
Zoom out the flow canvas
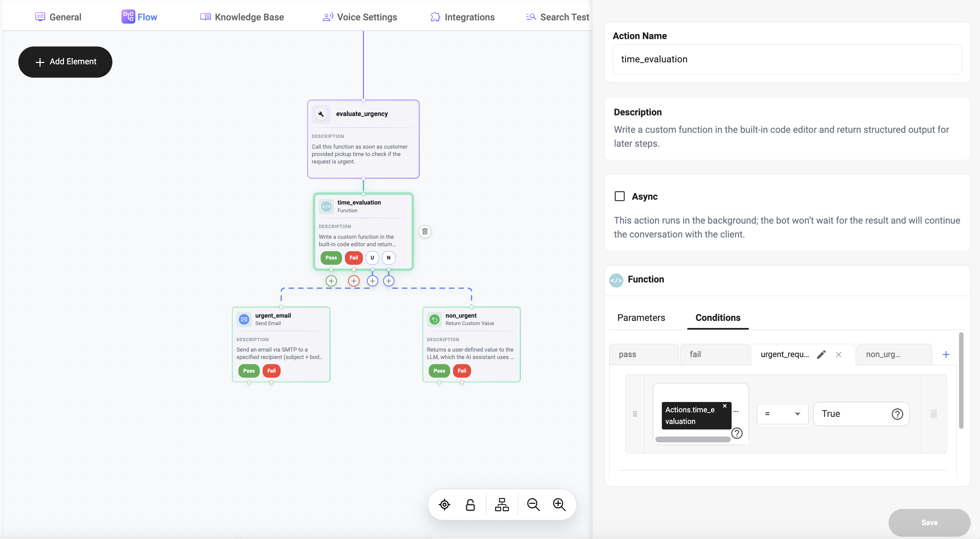[533, 505]
